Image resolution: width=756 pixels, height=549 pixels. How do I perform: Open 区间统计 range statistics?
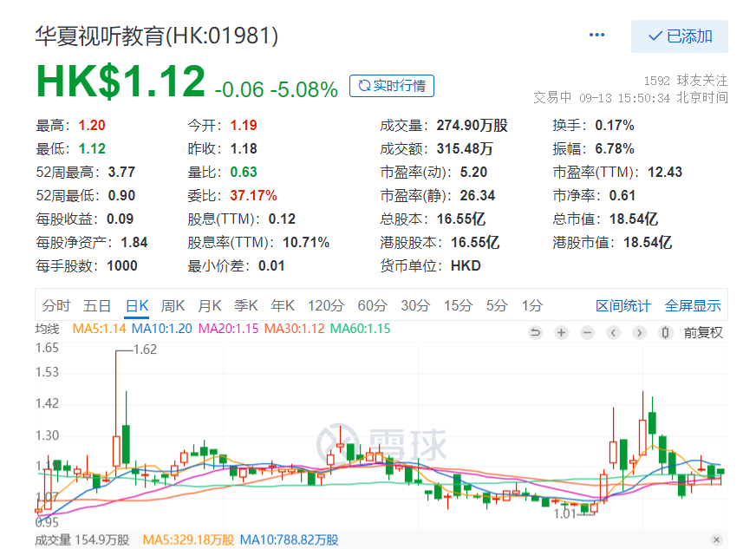coord(622,305)
